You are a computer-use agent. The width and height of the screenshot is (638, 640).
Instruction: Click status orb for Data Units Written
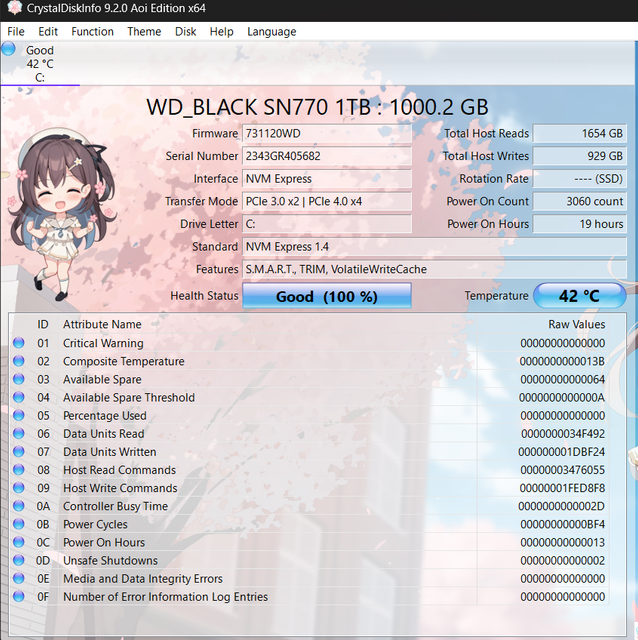[x=19, y=451]
